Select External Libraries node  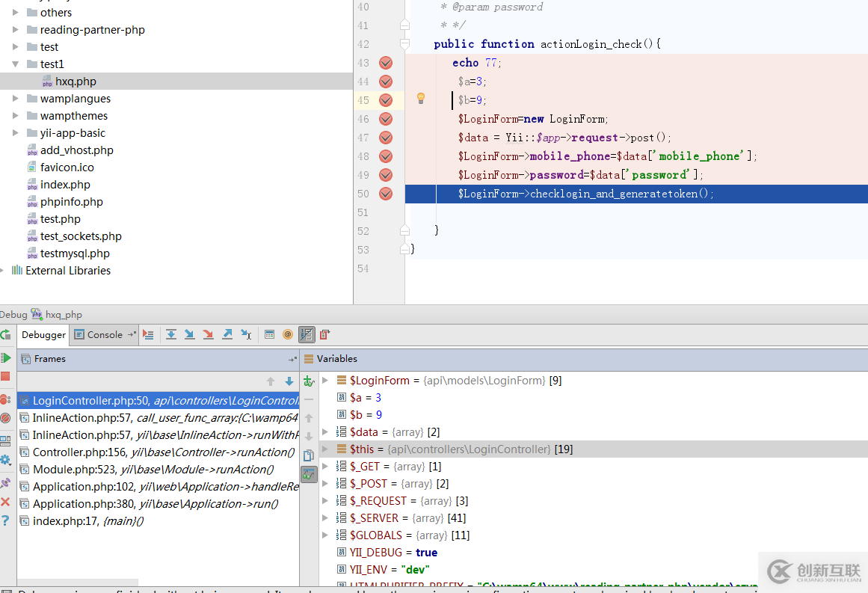click(67, 270)
